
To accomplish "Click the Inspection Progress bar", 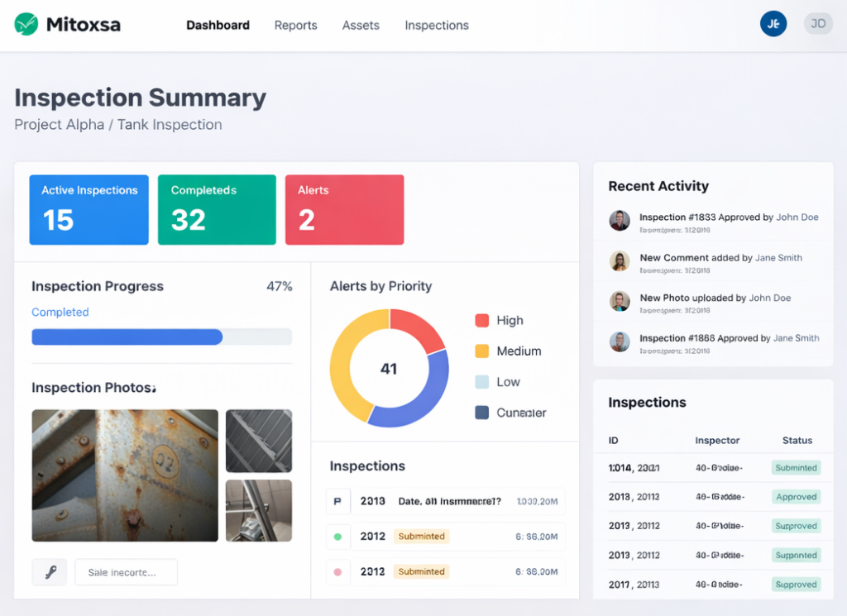I will point(161,337).
